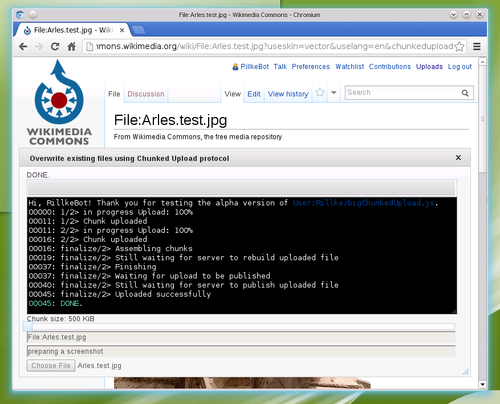The image size is (500, 404).
Task: Click the File:Arles.test.jpg filename field
Action: [x=241, y=337]
